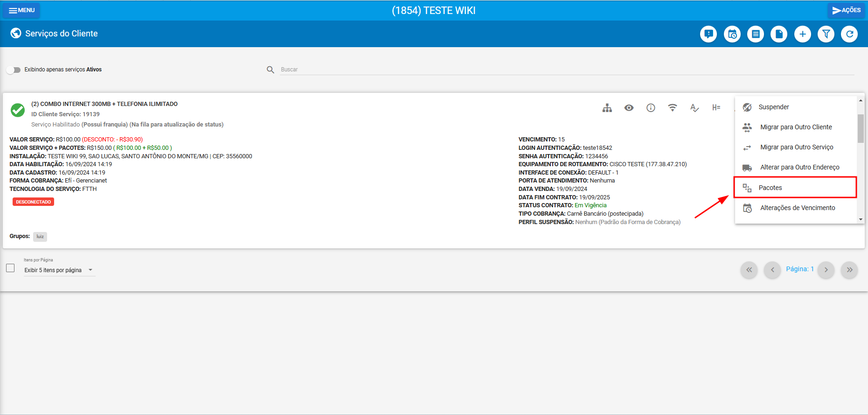This screenshot has width=868, height=415.
Task: Open the Pacotes menu entry
Action: (796, 188)
